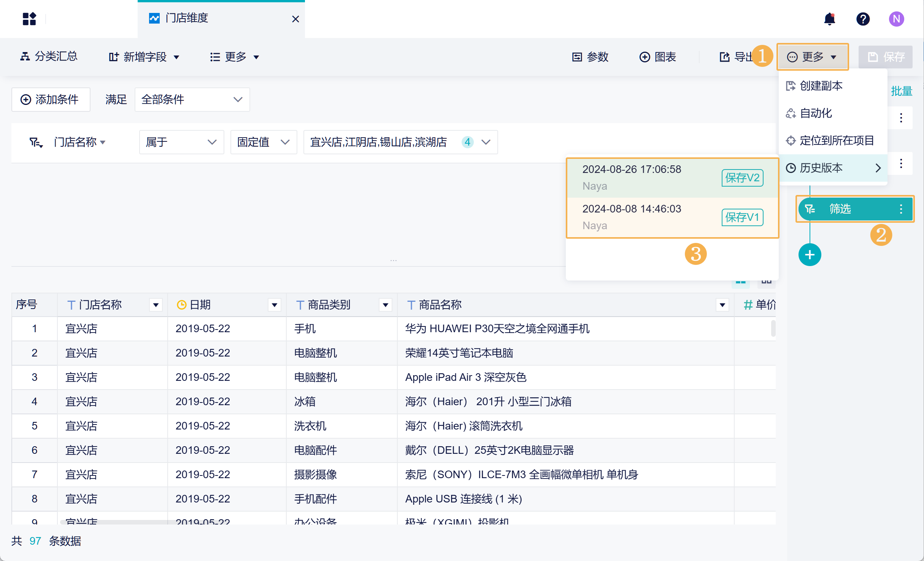
Task: Click the 电脑配件 category cell
Action: 341,450
